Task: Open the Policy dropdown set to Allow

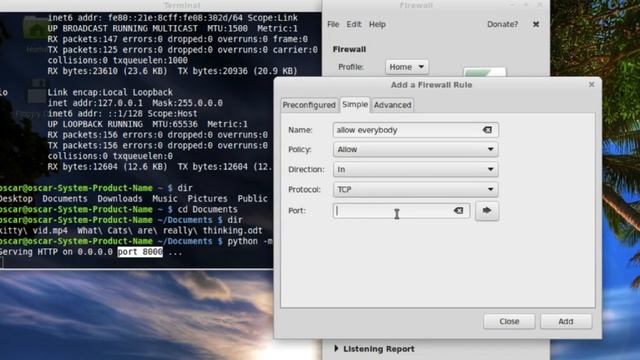Action: [416, 149]
